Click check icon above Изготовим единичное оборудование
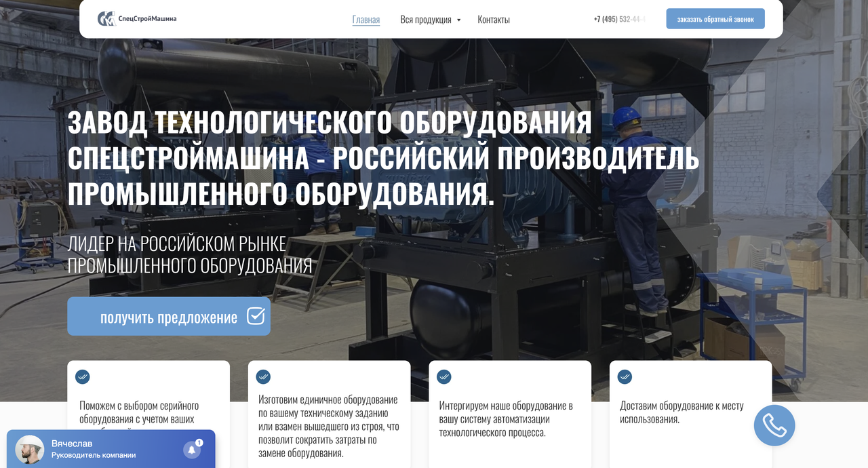The image size is (868, 468). pos(263,376)
